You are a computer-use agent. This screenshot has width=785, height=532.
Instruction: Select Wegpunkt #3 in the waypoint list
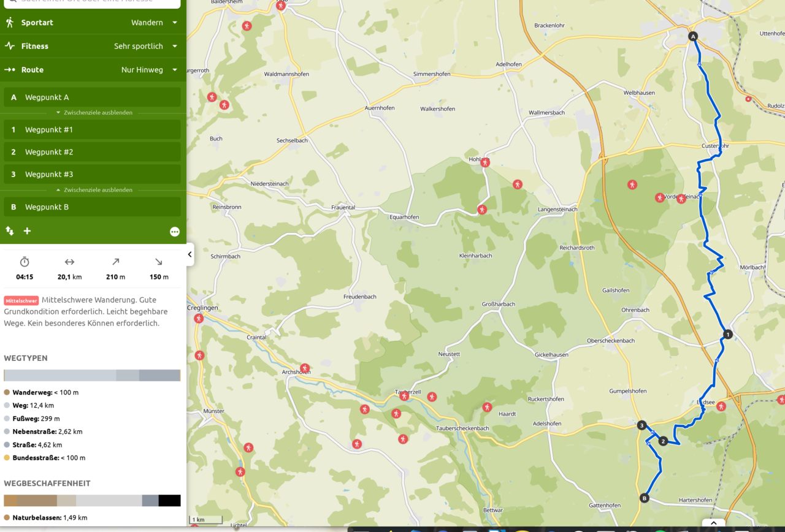point(92,174)
